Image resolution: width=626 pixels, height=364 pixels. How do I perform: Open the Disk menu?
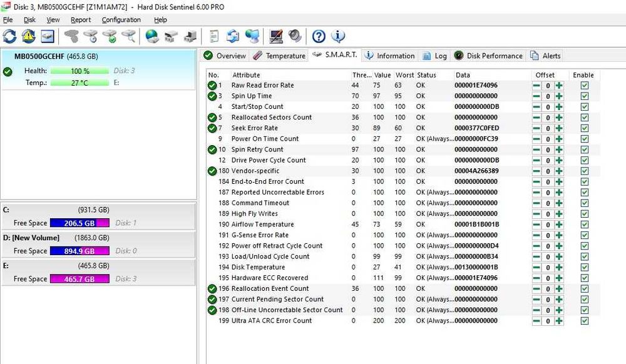(x=29, y=19)
